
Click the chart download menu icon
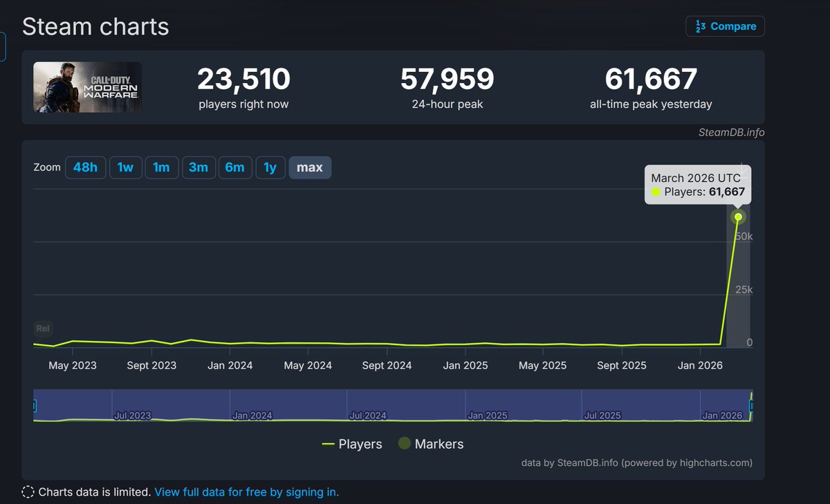click(741, 168)
